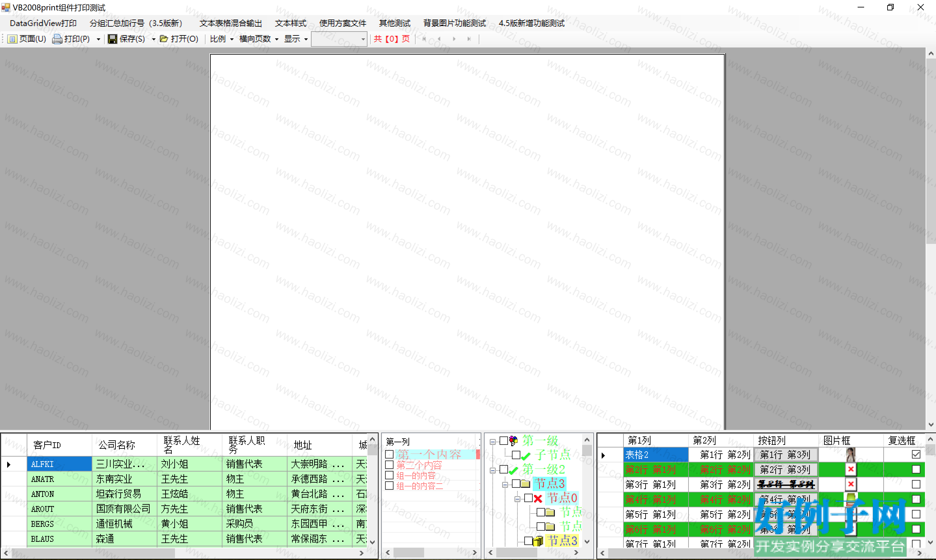Click the preview area vertical scrollbar thumb
The width and height of the screenshot is (936, 560).
coord(931,151)
